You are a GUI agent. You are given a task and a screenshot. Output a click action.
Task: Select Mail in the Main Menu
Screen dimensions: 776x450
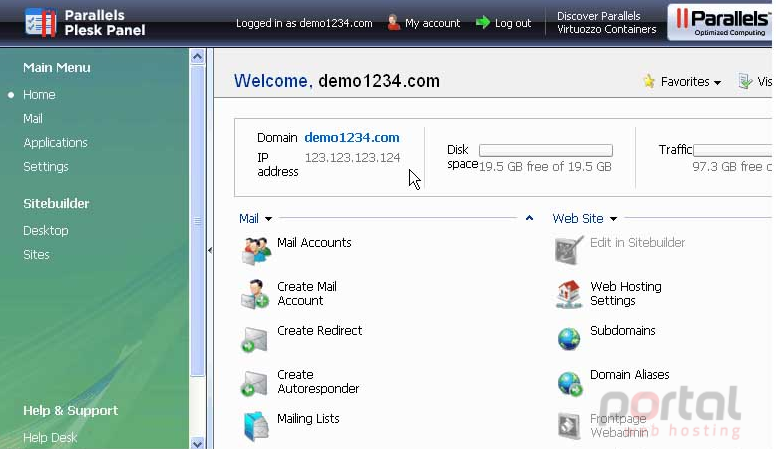coord(33,119)
